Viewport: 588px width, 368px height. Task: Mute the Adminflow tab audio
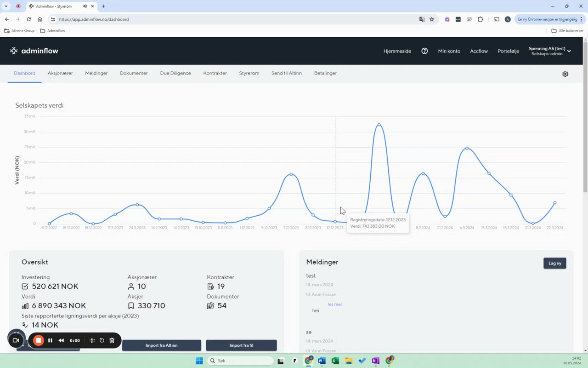pos(85,6)
